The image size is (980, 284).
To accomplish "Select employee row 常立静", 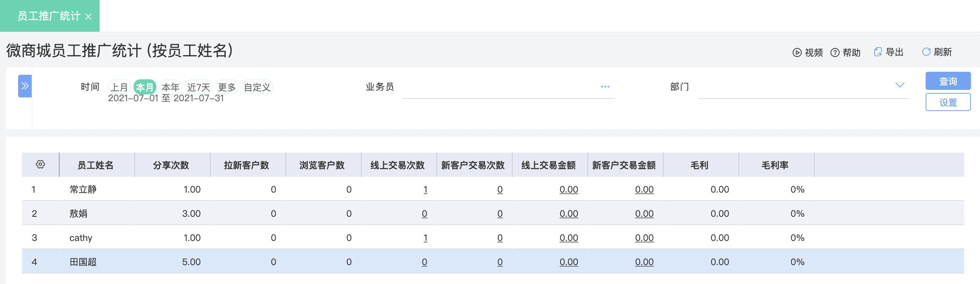I will coord(493,189).
